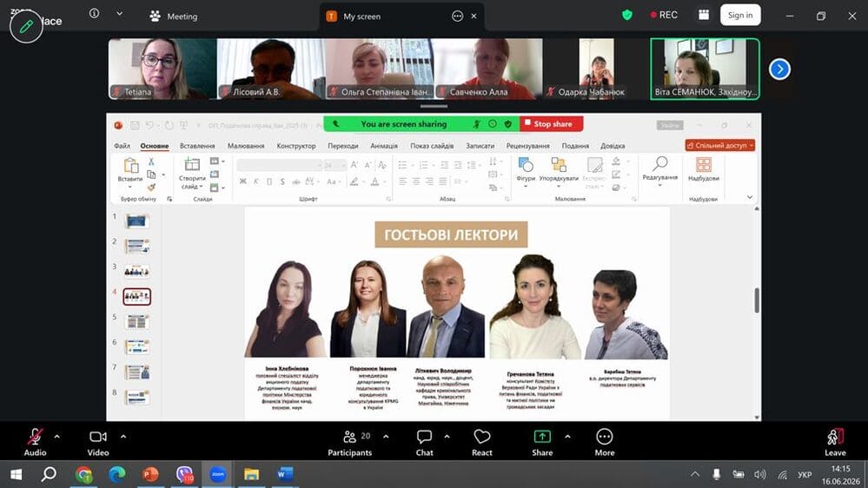Open the Zoom calendar icon
Image resolution: width=868 pixels, height=488 pixels.
[704, 15]
